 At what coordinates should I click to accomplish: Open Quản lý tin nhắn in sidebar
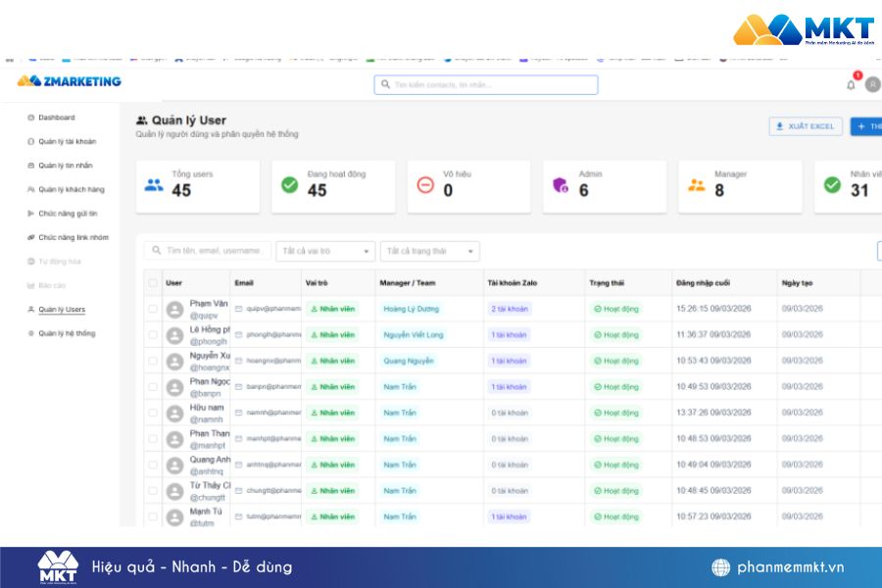pos(60,166)
